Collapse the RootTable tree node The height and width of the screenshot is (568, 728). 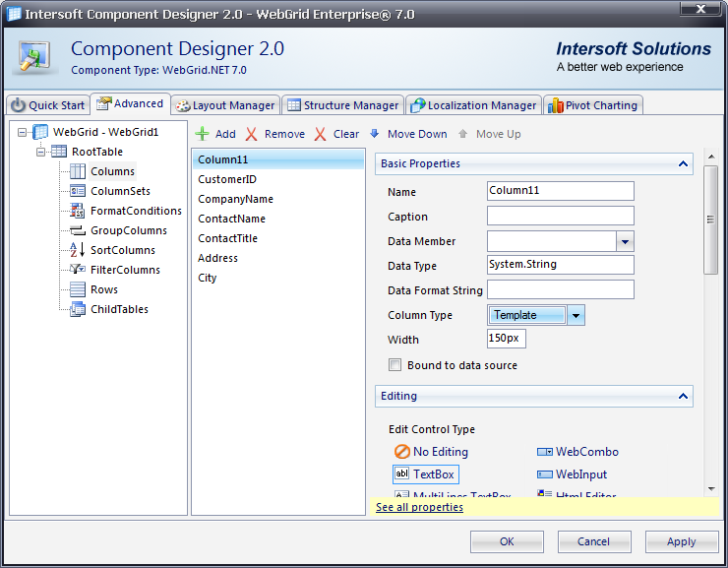[x=41, y=152]
